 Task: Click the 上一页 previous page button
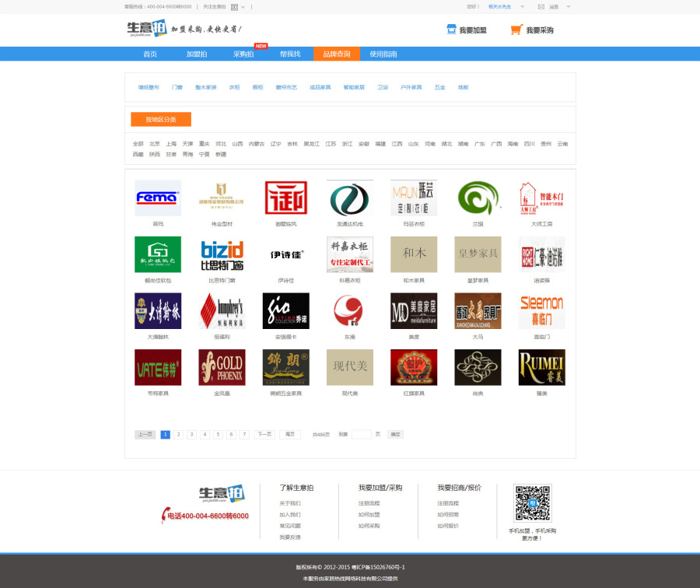click(145, 435)
